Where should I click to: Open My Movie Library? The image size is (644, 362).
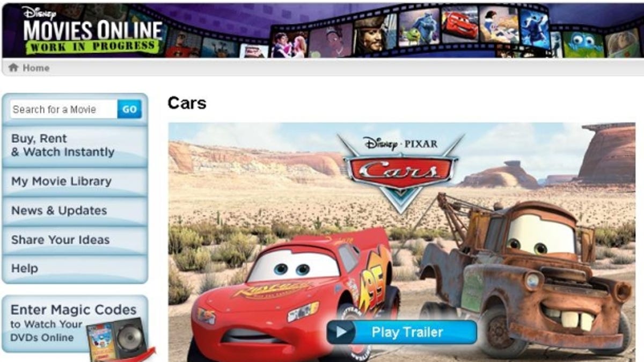[x=75, y=181]
